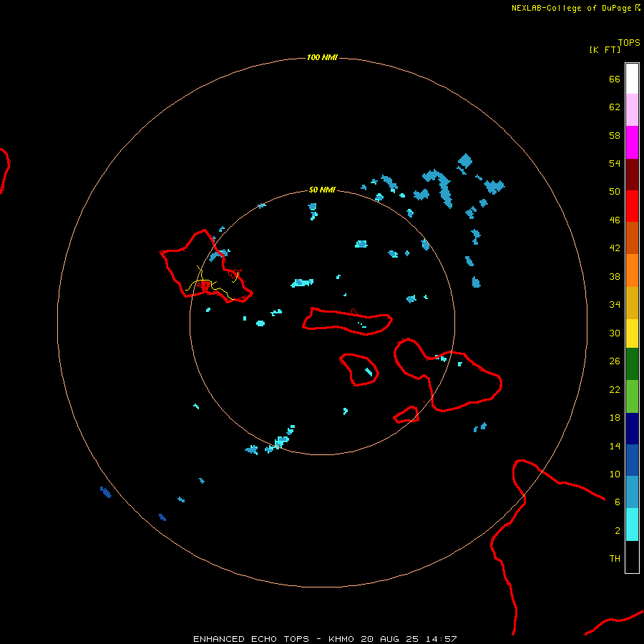Click the NEXLAB-College of DuPage label
The height and width of the screenshot is (644, 644).
click(x=572, y=8)
